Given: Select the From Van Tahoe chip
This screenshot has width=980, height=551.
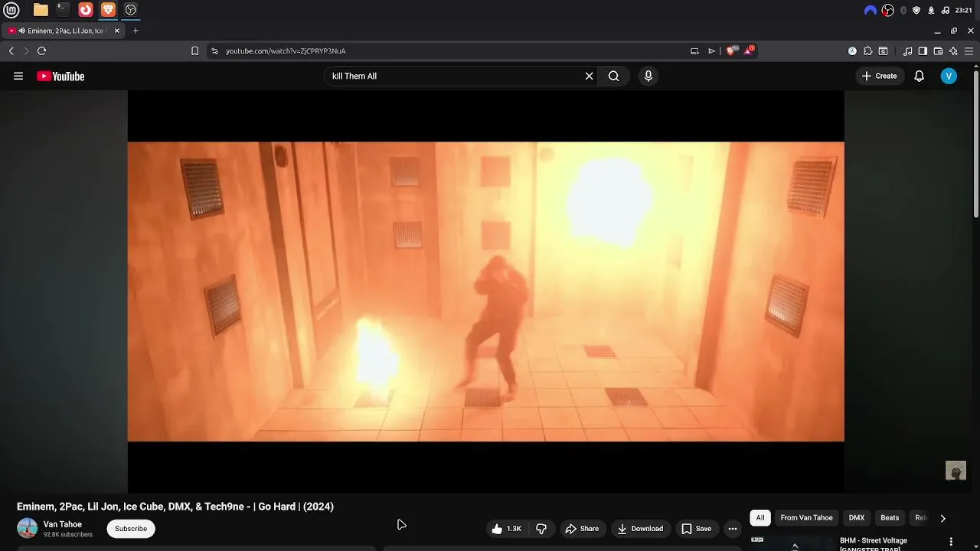Looking at the screenshot, I should (806, 518).
